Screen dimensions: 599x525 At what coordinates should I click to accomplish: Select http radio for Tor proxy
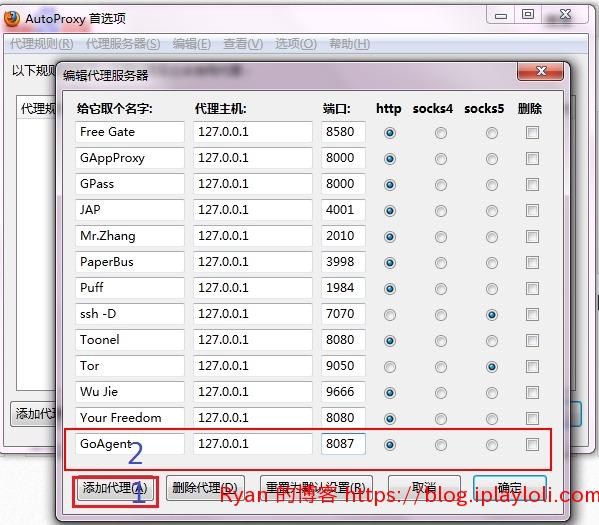(x=390, y=367)
